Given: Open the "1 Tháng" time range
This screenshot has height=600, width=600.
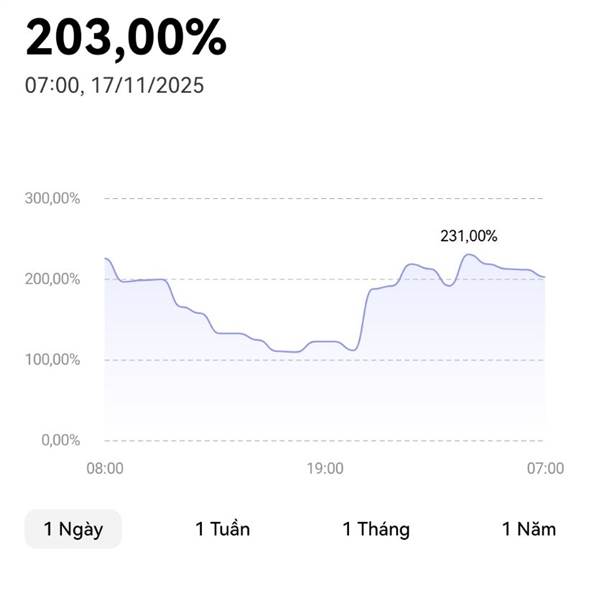Looking at the screenshot, I should [x=376, y=529].
